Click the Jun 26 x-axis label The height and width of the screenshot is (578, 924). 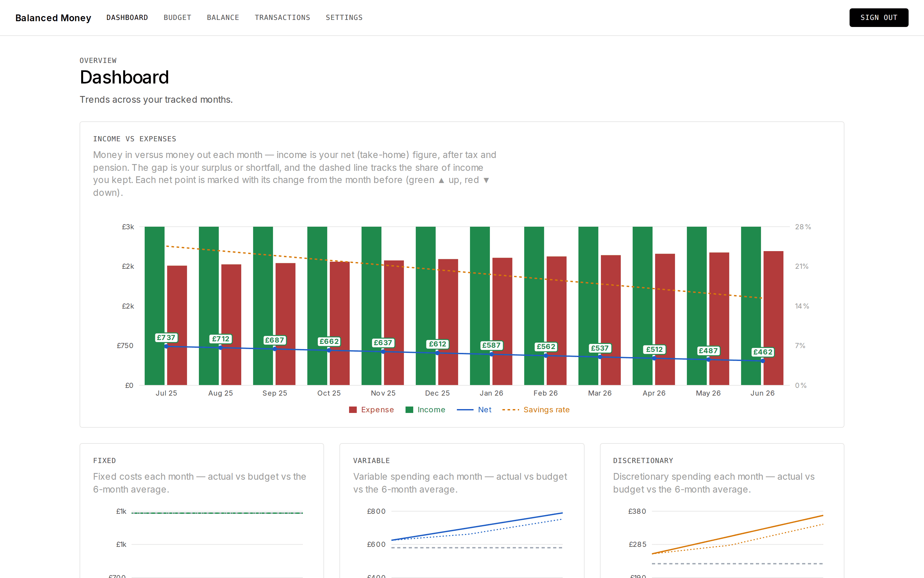pyautogui.click(x=763, y=393)
